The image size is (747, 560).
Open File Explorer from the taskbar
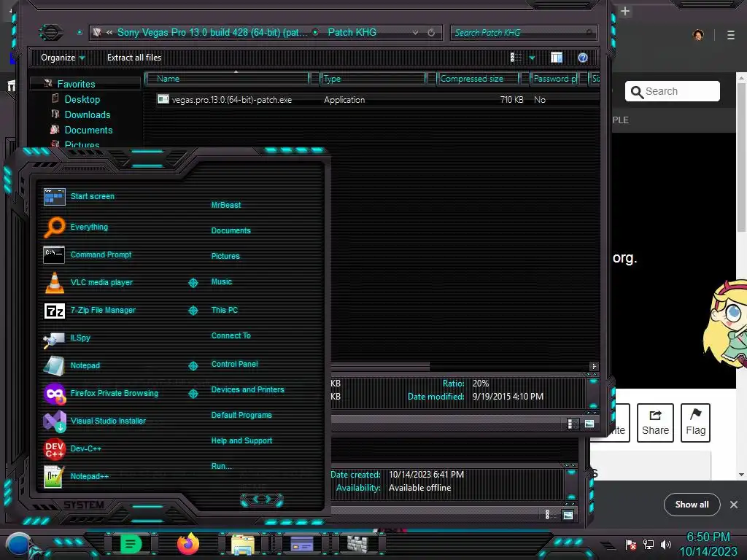(242, 544)
